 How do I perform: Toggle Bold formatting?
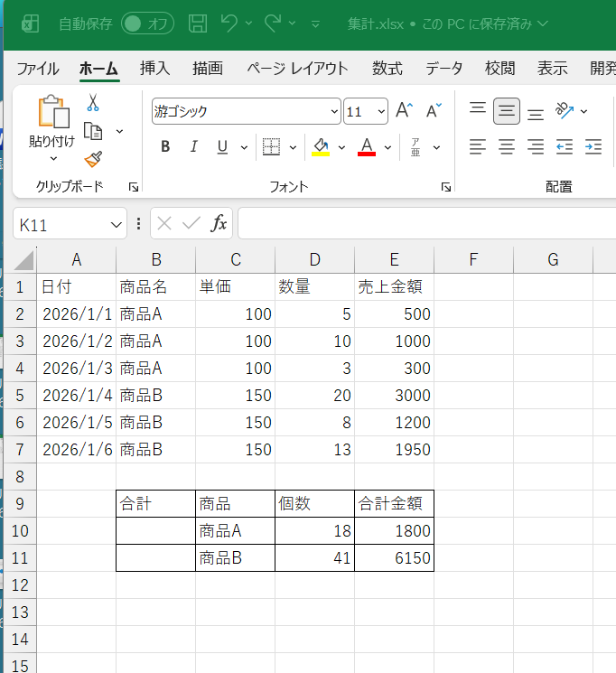pos(165,147)
